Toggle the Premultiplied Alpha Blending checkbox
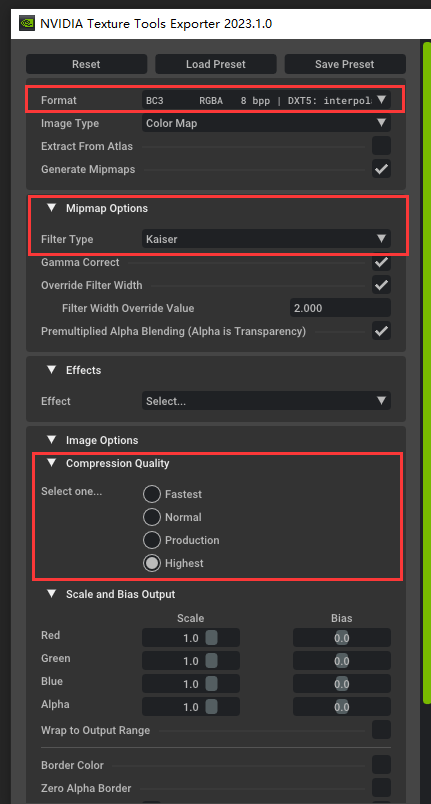Viewport: 431px width, 804px height. 381,331
